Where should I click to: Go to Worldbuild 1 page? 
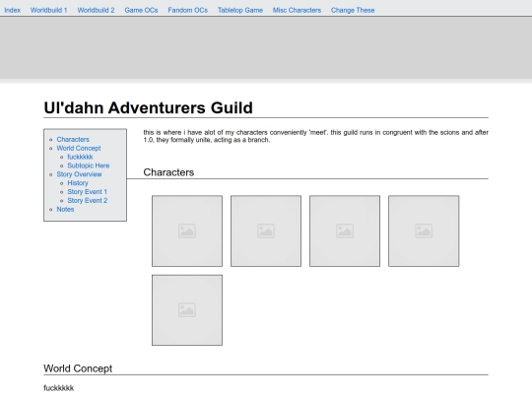(x=49, y=10)
